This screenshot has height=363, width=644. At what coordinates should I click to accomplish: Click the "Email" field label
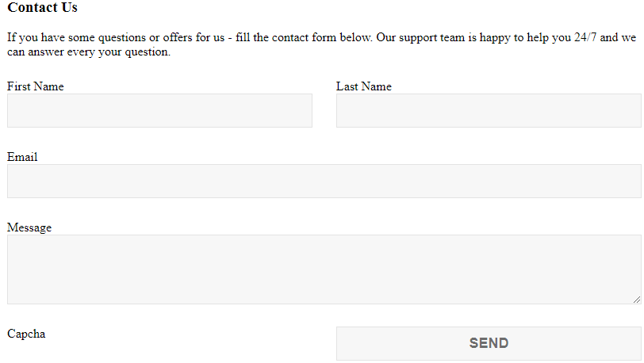[22, 157]
